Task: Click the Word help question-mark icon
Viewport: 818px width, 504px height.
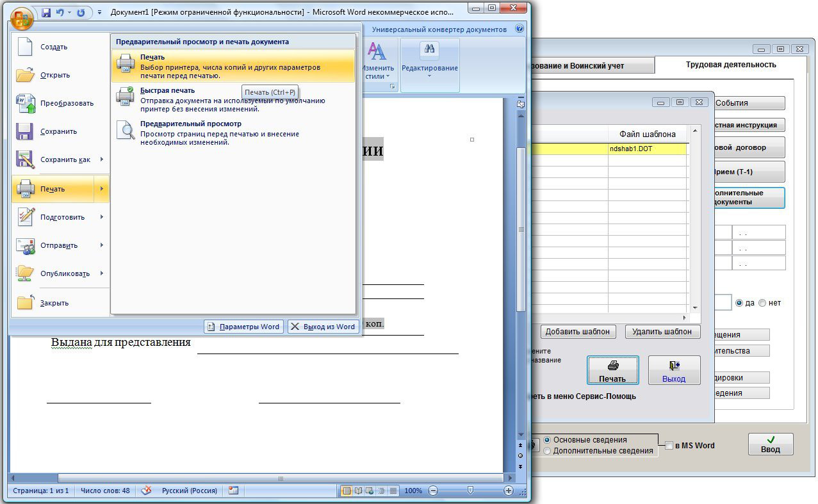Action: (519, 29)
